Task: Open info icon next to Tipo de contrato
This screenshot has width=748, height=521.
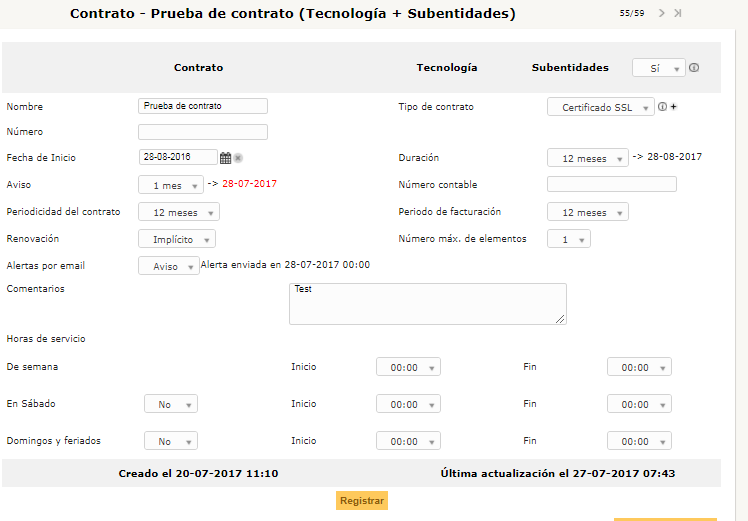Action: coord(662,107)
